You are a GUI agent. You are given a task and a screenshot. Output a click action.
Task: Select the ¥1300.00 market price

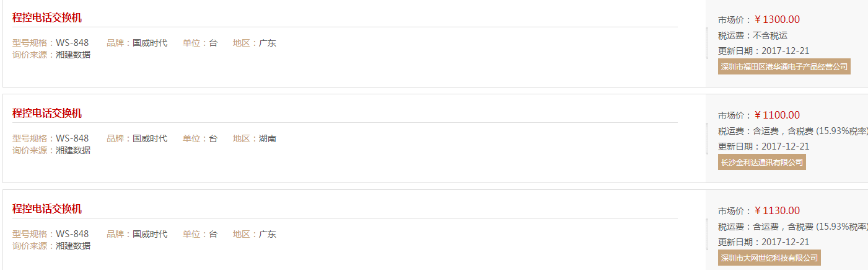tap(777, 19)
